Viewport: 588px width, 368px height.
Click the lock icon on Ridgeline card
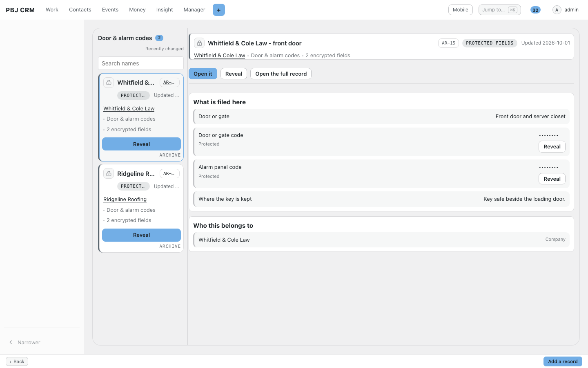click(109, 174)
